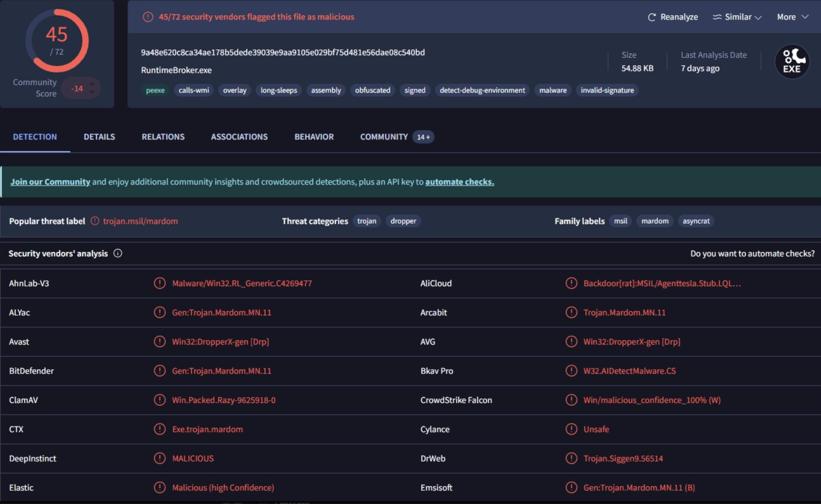The width and height of the screenshot is (821, 504).
Task: Click Do you want to automate checks?
Action: click(752, 253)
